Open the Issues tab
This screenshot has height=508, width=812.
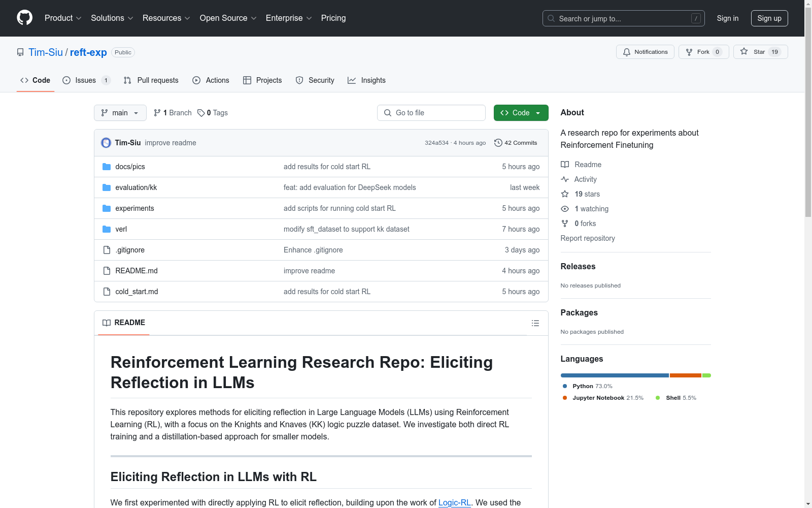(x=86, y=80)
